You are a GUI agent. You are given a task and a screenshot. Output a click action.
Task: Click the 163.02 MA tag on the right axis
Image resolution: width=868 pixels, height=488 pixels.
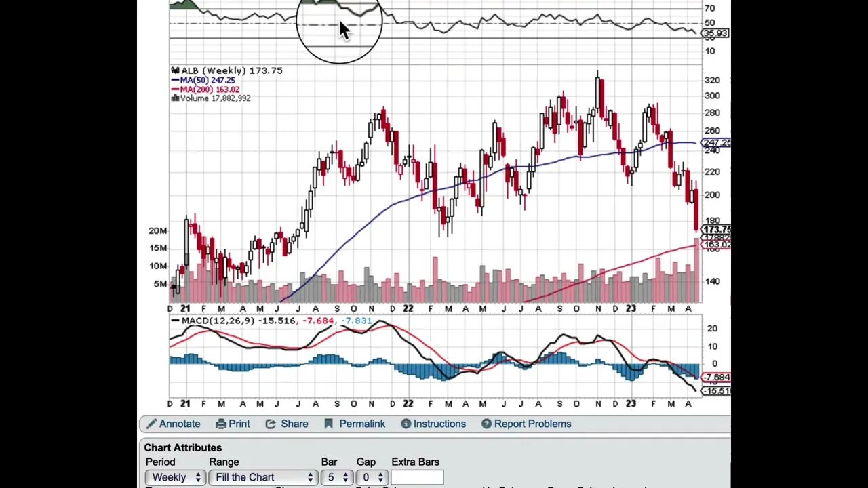coord(717,245)
